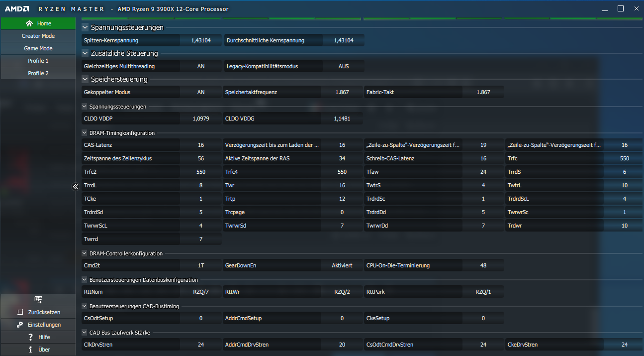Collapse the Zusätzliche Steuerung section
This screenshot has height=356, width=644.
pos(85,53)
